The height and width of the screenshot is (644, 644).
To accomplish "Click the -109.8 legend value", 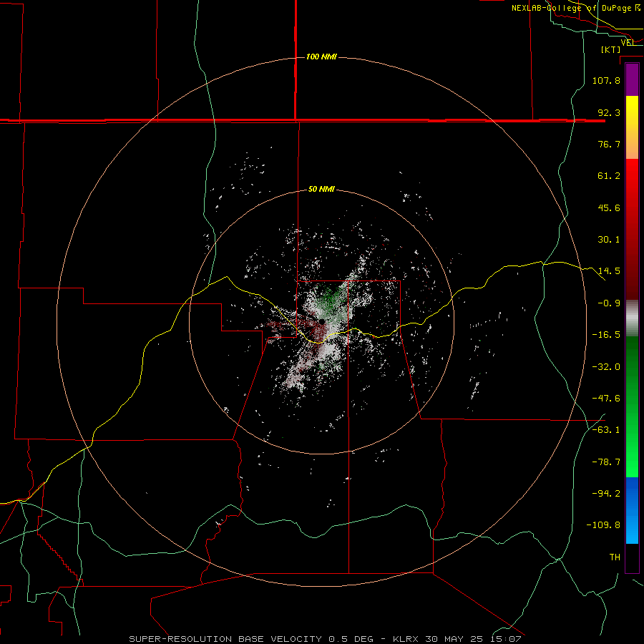I will (603, 525).
